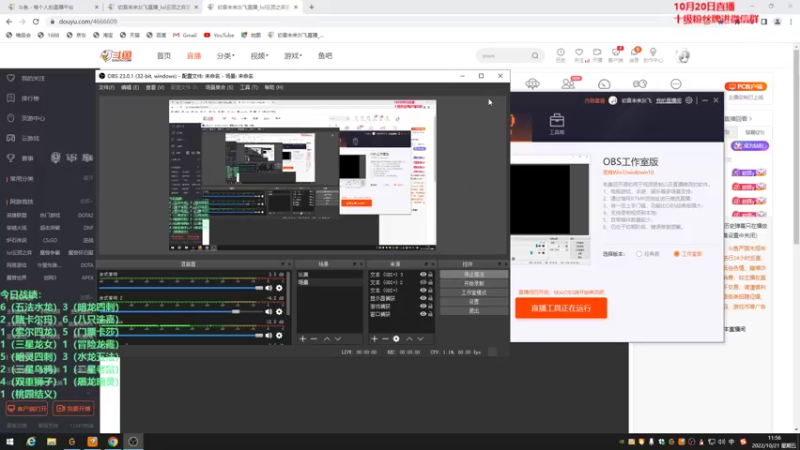The image size is (800, 450).
Task: Open OBS 工具(T) menu
Action: [x=249, y=88]
